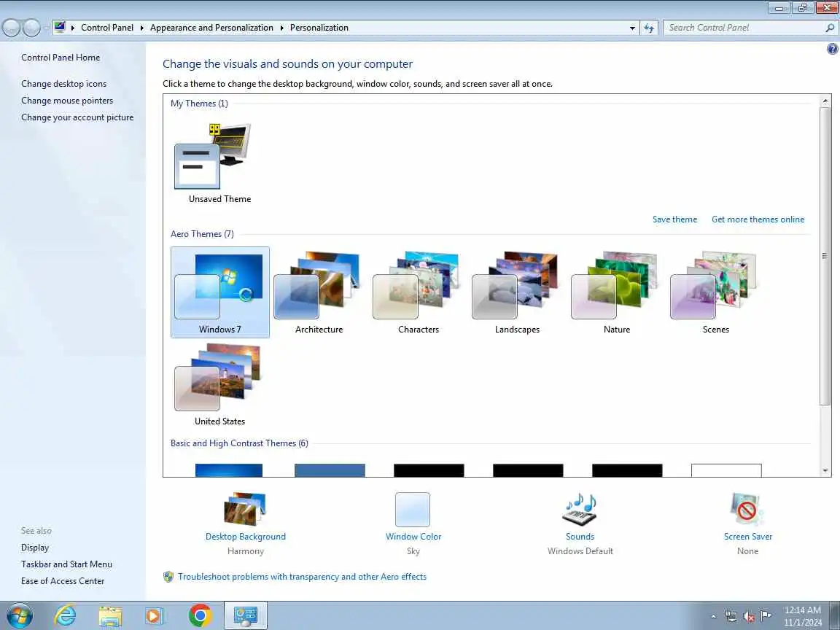840x630 pixels.
Task: Click the muted volume tray icon
Action: pos(748,617)
